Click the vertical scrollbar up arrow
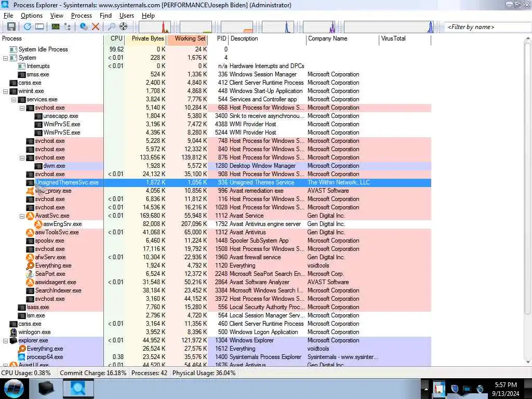The image size is (532, 399). click(x=528, y=38)
